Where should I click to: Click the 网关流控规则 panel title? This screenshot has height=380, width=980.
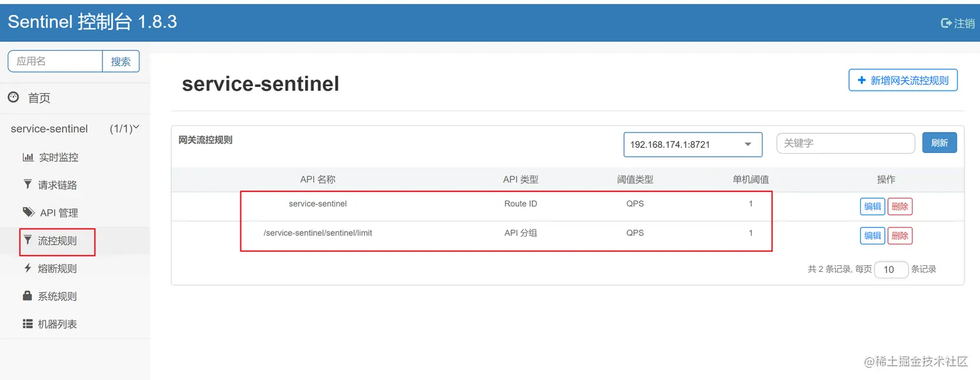[205, 139]
